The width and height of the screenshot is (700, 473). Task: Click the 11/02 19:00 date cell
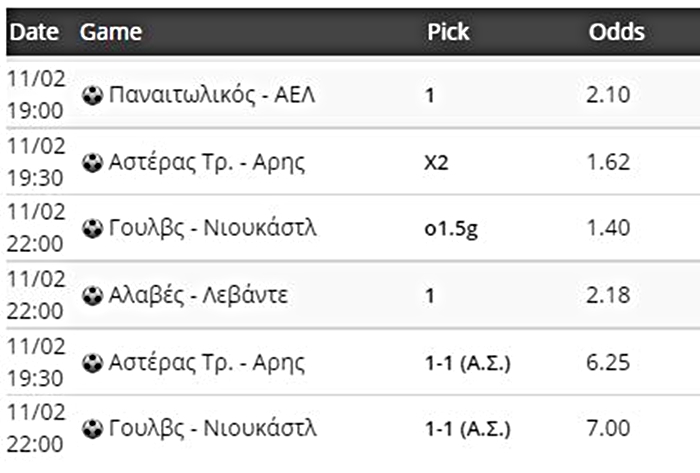[36, 96]
